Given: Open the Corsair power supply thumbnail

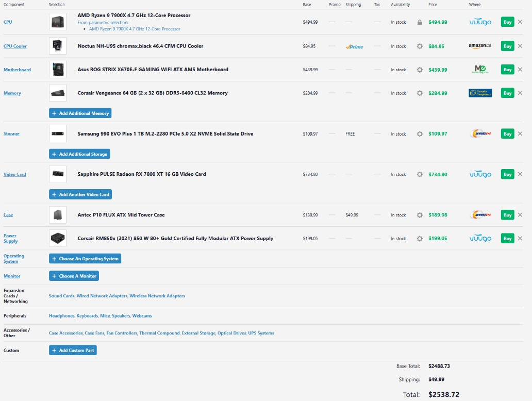Looking at the screenshot, I should pyautogui.click(x=58, y=238).
